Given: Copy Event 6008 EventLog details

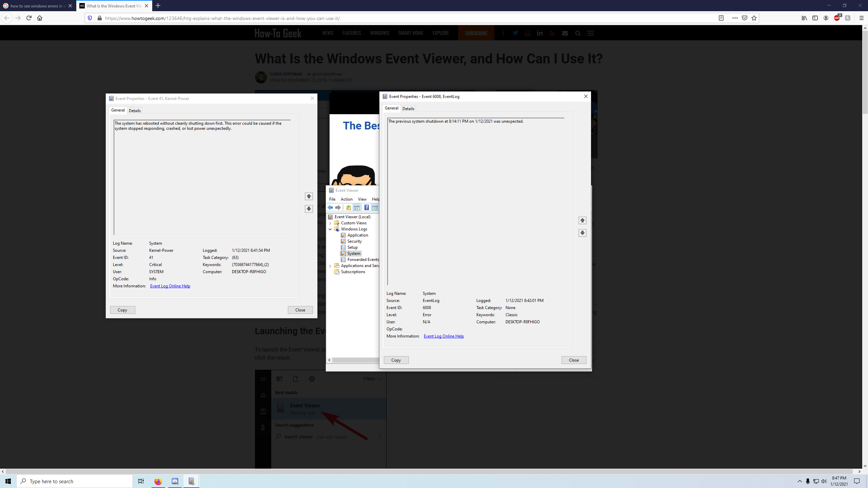Looking at the screenshot, I should (396, 360).
